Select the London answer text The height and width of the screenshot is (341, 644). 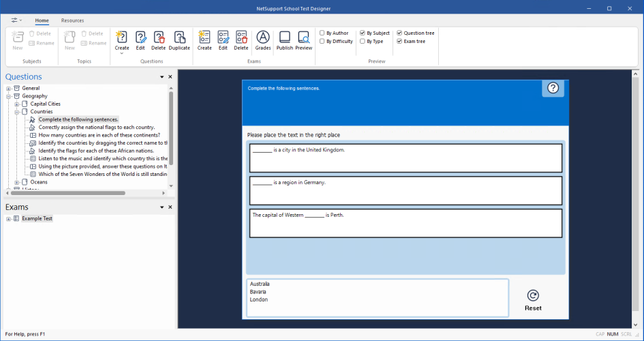[259, 299]
